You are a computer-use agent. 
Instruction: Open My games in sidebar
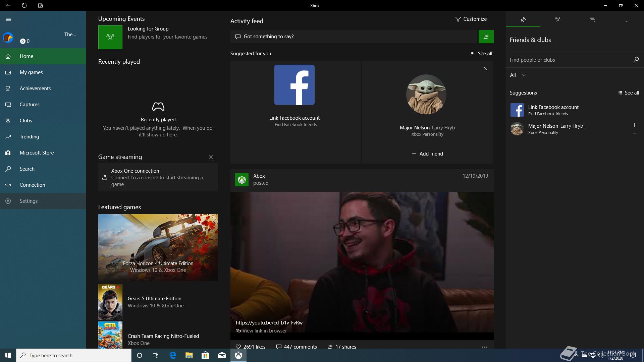click(43, 72)
